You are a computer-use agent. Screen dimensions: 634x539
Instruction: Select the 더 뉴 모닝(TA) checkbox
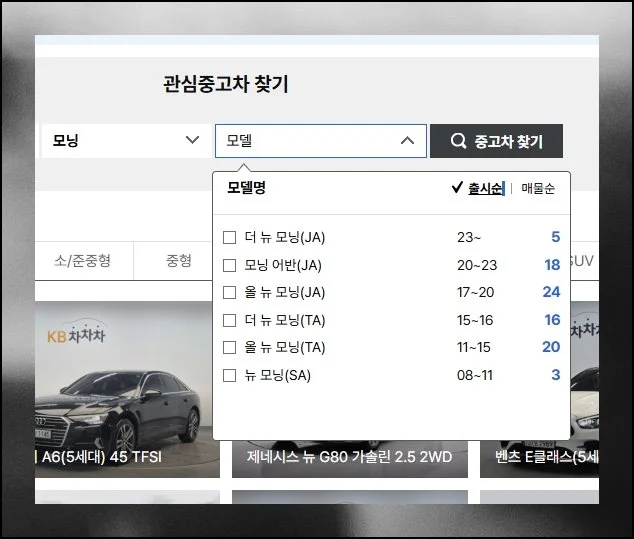(229, 320)
